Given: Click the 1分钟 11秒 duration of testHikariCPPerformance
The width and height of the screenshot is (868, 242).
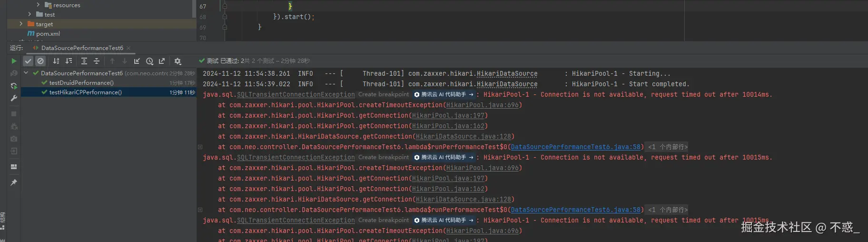Looking at the screenshot, I should point(182,92).
